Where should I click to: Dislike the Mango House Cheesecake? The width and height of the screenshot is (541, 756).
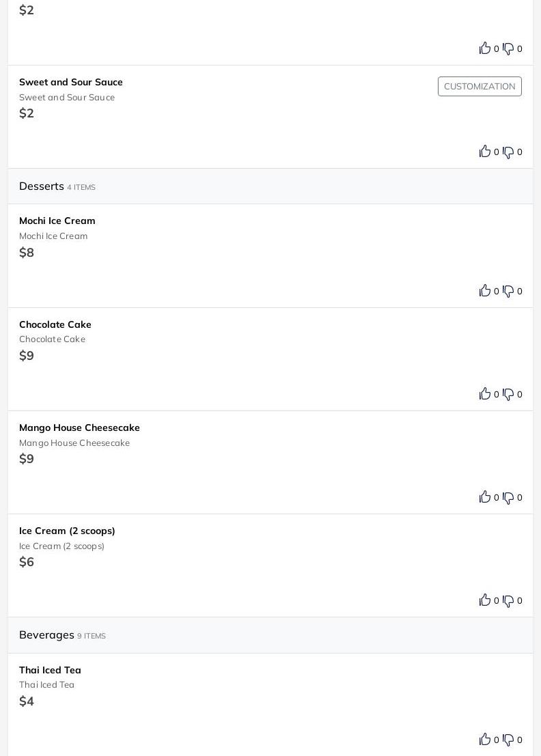[508, 498]
